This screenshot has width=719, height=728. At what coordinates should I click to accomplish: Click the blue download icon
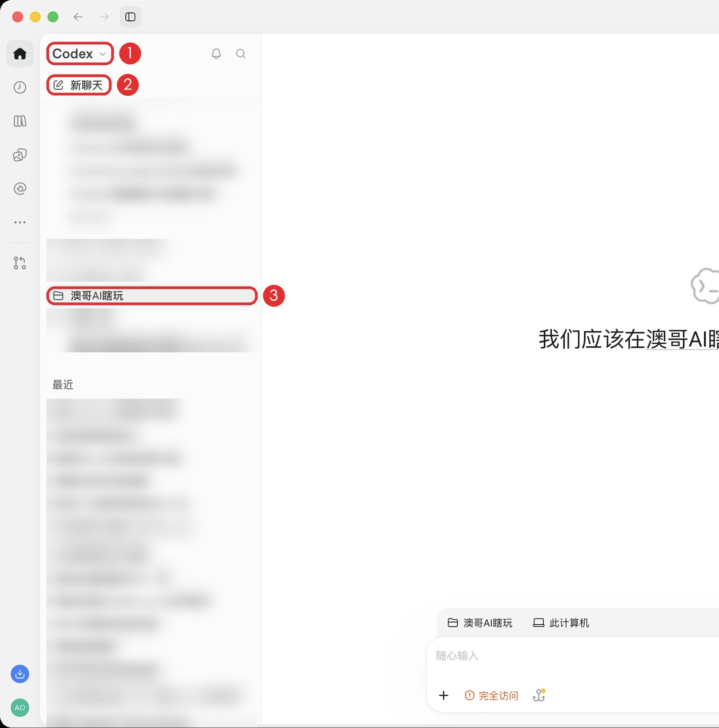tap(20, 674)
